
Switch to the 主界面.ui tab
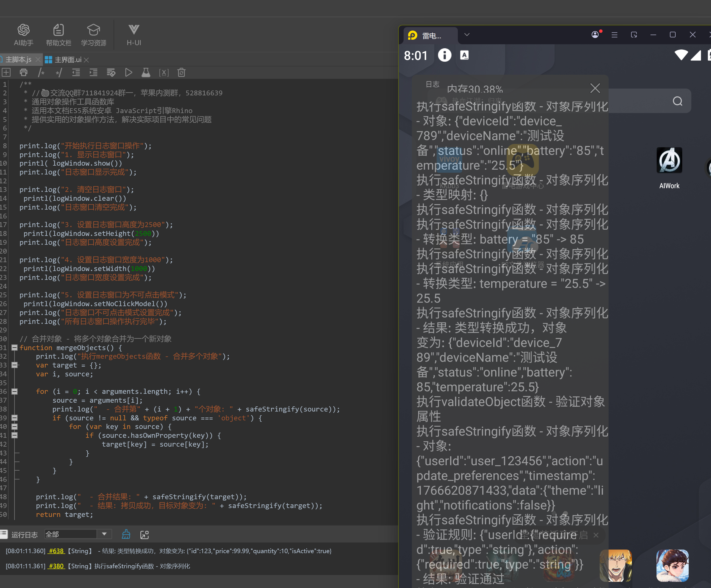click(x=67, y=60)
